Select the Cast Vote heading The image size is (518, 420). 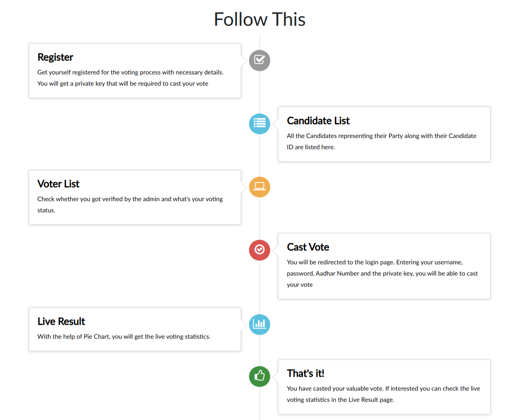coord(308,247)
